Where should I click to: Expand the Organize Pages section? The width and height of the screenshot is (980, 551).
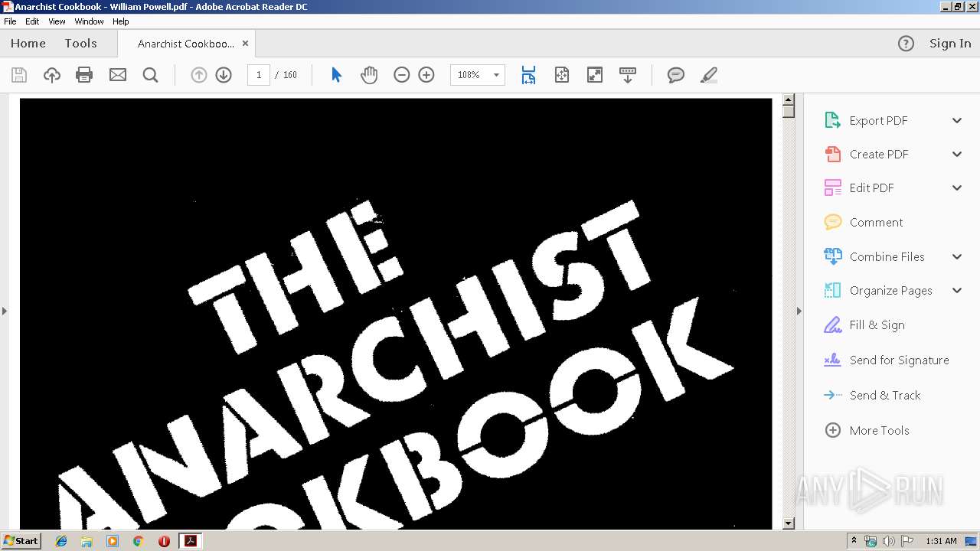pyautogui.click(x=956, y=290)
